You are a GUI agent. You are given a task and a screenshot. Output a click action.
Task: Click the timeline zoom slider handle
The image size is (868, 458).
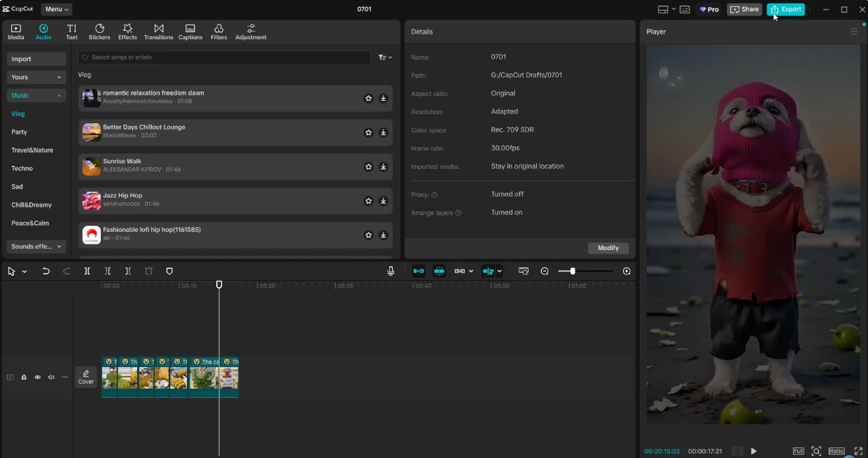click(x=573, y=271)
